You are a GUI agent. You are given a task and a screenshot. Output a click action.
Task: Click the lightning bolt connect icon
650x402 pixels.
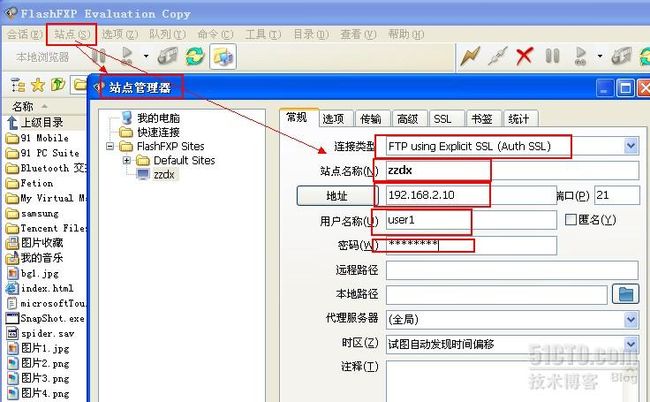click(x=470, y=56)
